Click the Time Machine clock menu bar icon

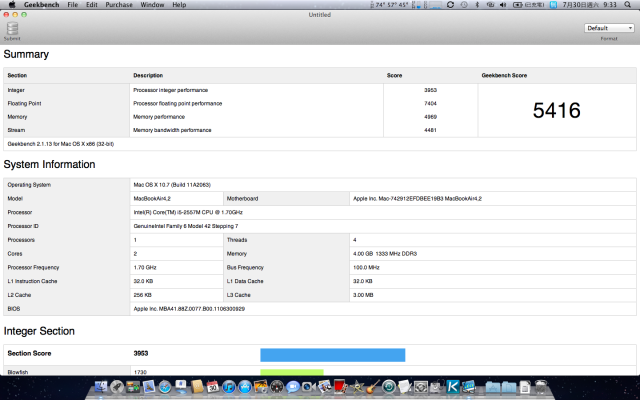[464, 5]
